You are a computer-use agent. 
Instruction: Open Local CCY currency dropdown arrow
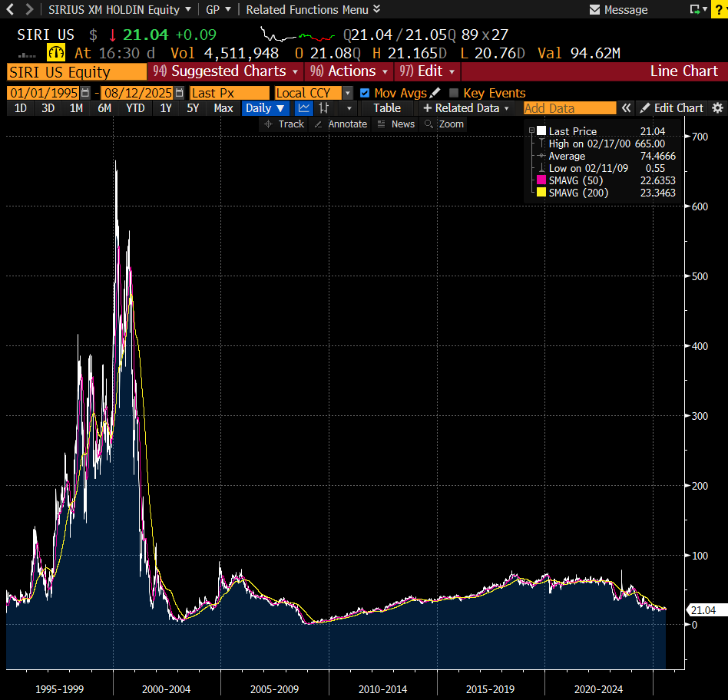click(x=347, y=93)
